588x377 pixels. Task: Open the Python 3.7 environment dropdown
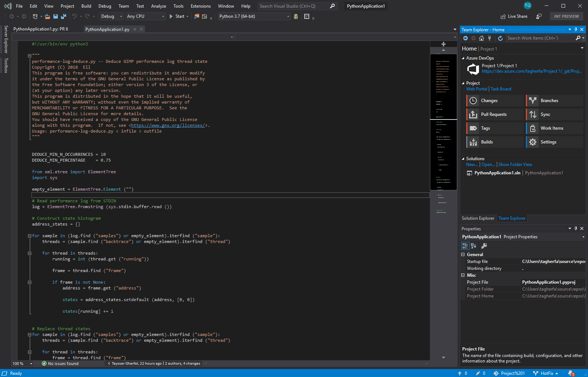[x=287, y=16]
